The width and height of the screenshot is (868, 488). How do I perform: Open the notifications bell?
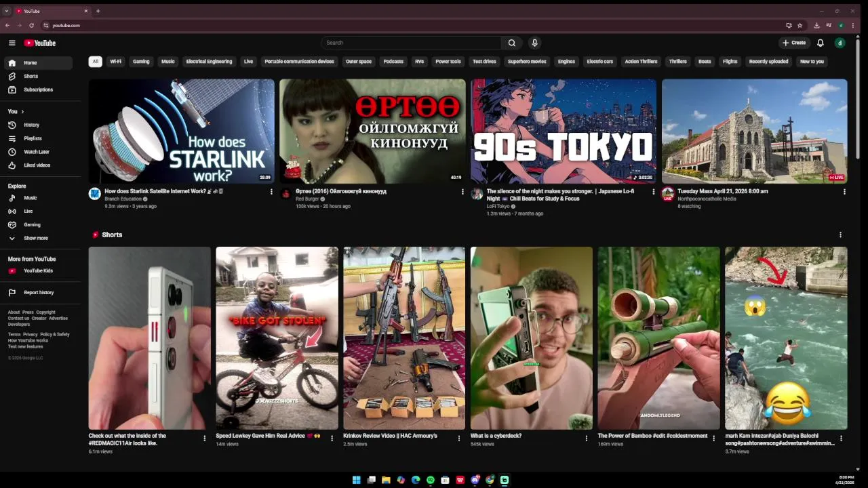(820, 43)
